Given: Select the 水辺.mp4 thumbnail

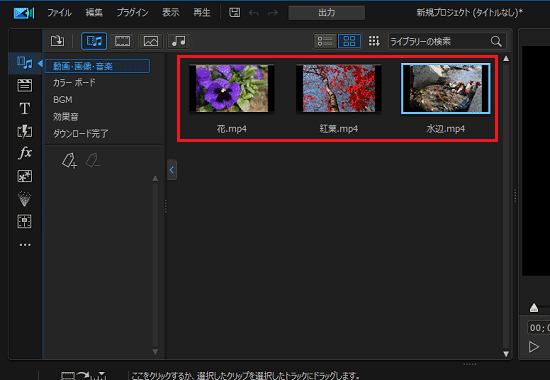Looking at the screenshot, I should pyautogui.click(x=445, y=88).
